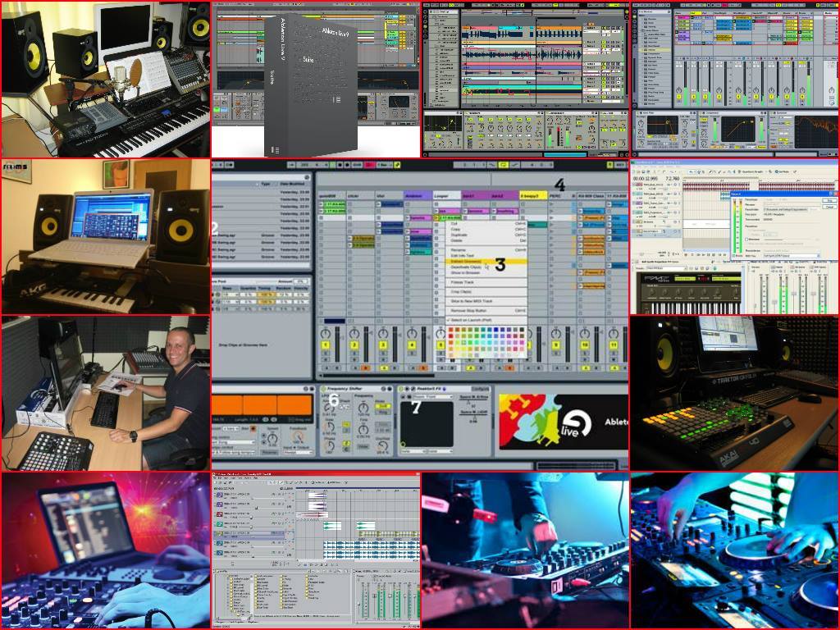The image size is (840, 630).
Task: Choose Rename from the context menu
Action: click(486, 250)
